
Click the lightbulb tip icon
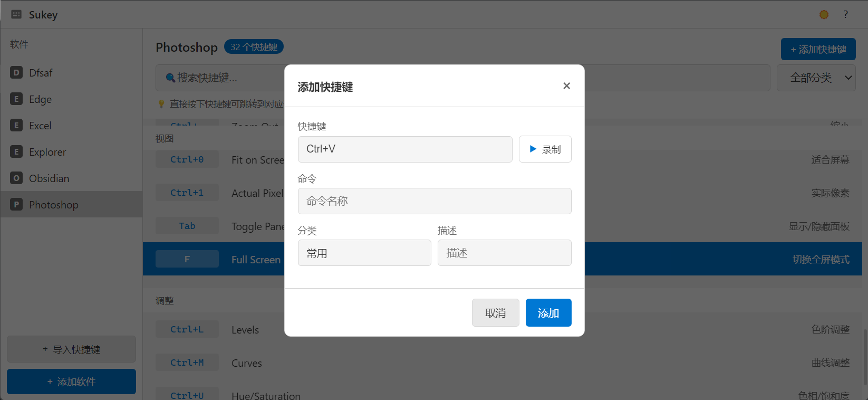(x=161, y=104)
